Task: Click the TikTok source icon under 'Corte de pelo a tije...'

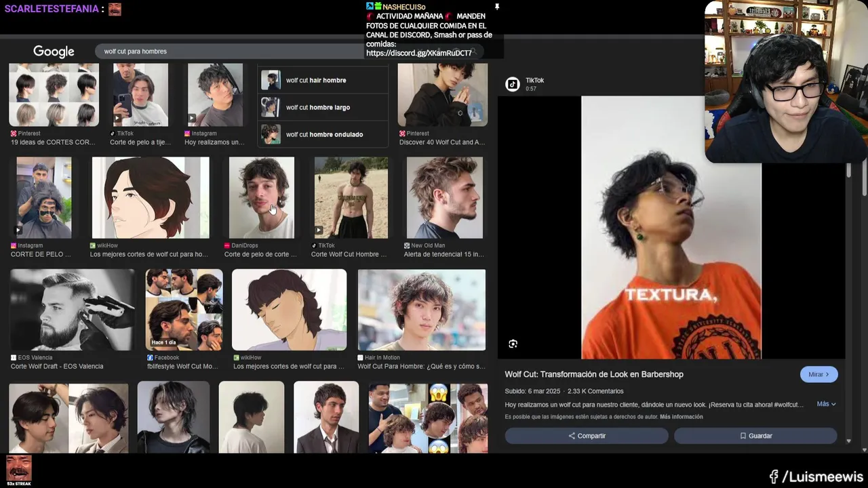Action: pyautogui.click(x=113, y=134)
